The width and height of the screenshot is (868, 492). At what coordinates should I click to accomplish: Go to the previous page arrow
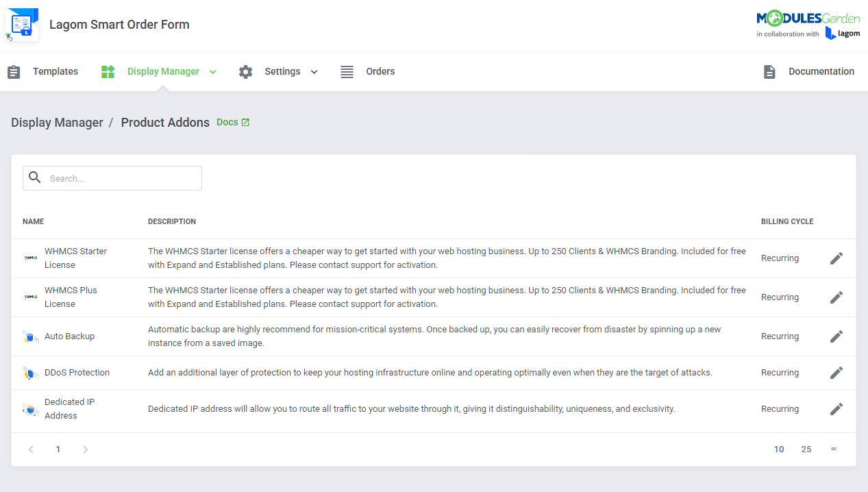pos(31,450)
